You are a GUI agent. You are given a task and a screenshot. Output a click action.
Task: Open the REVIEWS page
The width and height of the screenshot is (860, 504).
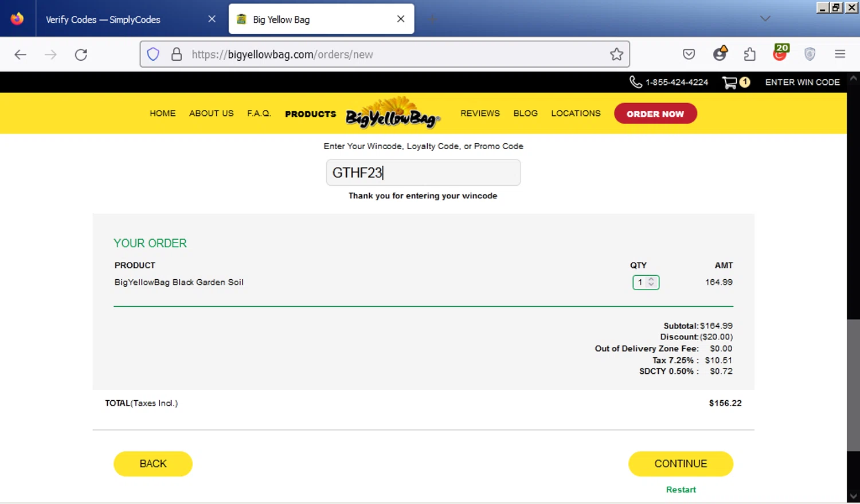coord(480,114)
